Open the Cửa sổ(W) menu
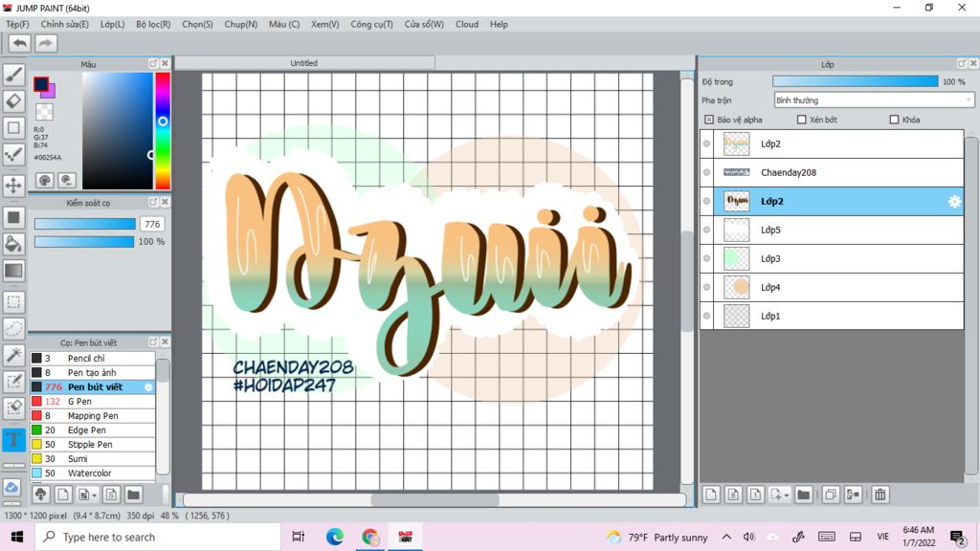This screenshot has height=551, width=980. point(424,24)
